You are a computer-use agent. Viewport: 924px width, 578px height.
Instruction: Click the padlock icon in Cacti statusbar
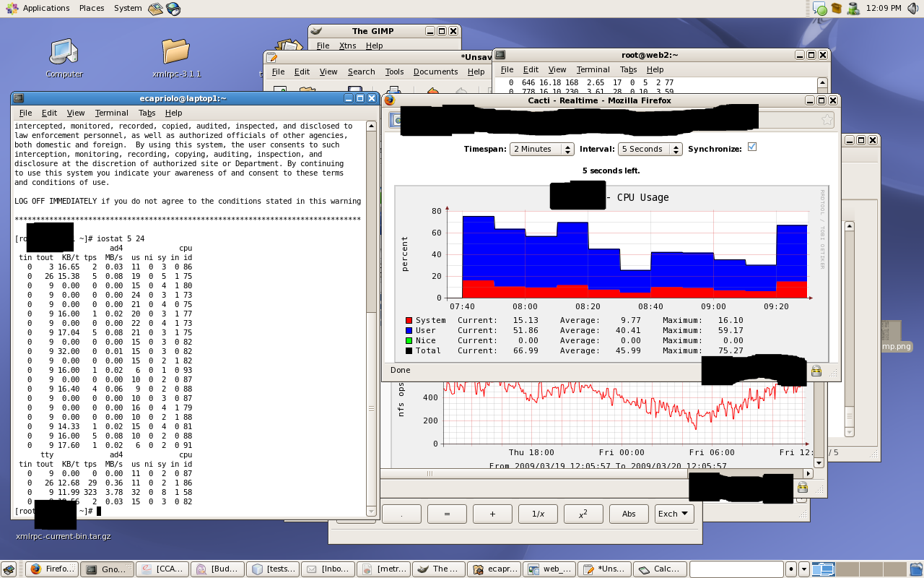coord(816,371)
